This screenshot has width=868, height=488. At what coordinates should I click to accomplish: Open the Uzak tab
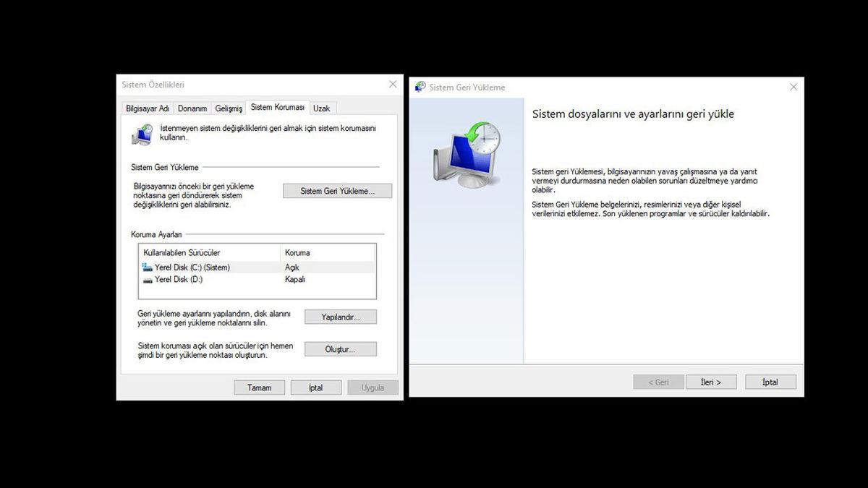[x=322, y=107]
